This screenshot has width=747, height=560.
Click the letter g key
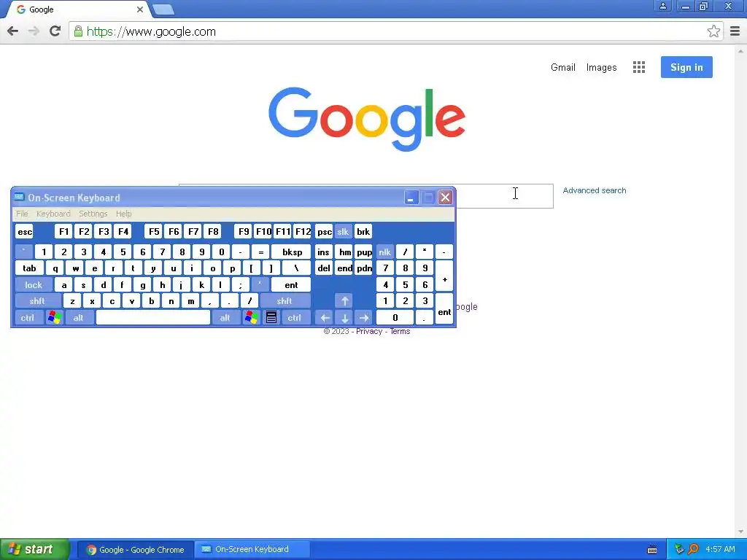(142, 285)
